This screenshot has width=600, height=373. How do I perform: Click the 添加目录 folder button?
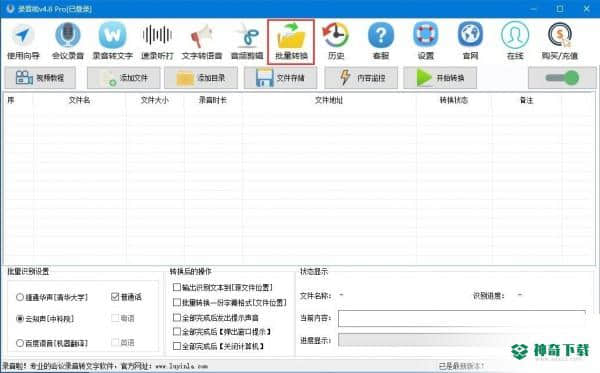click(201, 78)
